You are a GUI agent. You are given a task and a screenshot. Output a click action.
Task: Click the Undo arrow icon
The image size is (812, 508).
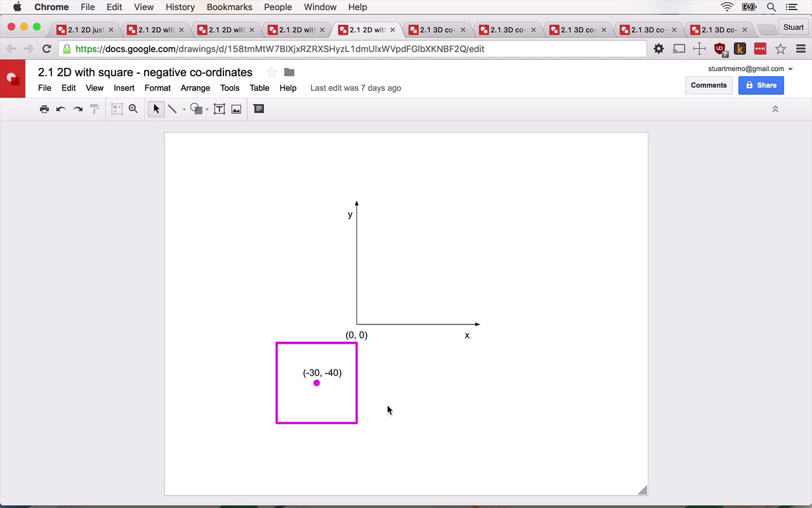[61, 109]
